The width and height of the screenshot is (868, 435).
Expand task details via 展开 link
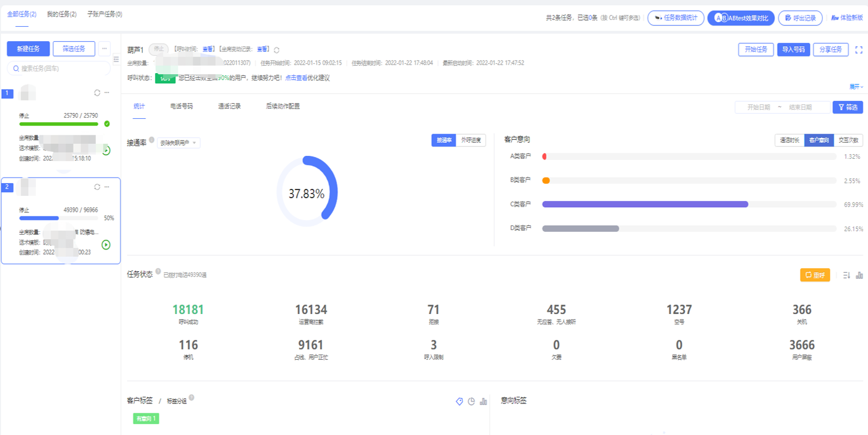click(855, 87)
